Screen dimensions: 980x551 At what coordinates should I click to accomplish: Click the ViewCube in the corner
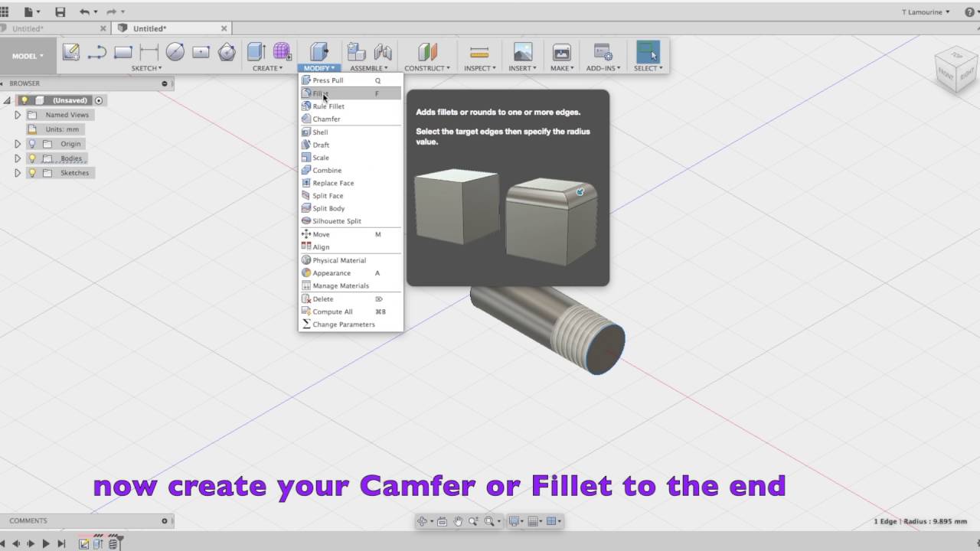(x=955, y=70)
